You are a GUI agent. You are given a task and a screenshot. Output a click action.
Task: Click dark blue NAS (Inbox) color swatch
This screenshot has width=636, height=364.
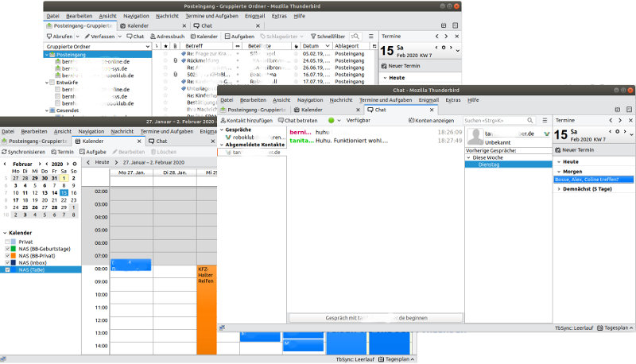point(14,262)
